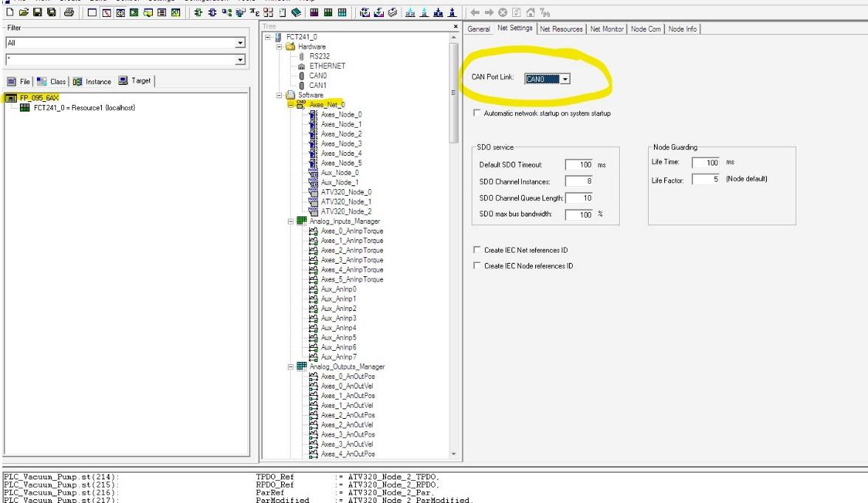The image size is (868, 503).
Task: Click the Print toolbar icon
Action: coord(68,13)
